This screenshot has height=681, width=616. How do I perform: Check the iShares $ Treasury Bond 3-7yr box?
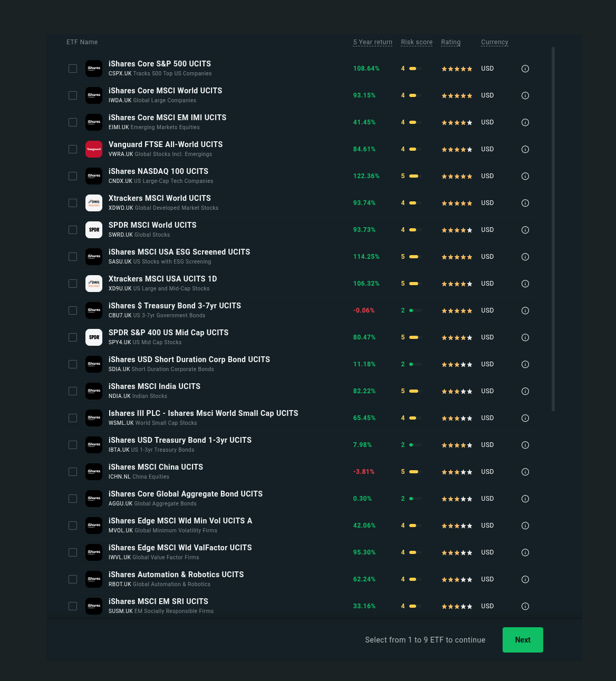(73, 310)
